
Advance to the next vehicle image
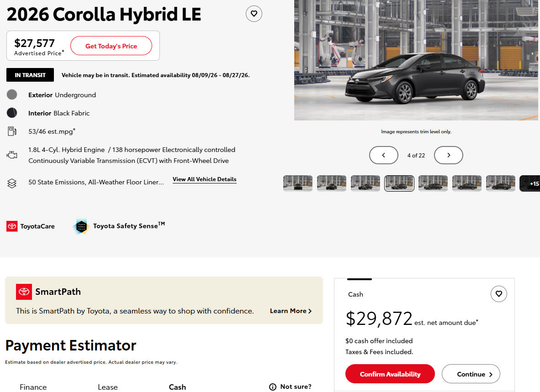click(448, 155)
